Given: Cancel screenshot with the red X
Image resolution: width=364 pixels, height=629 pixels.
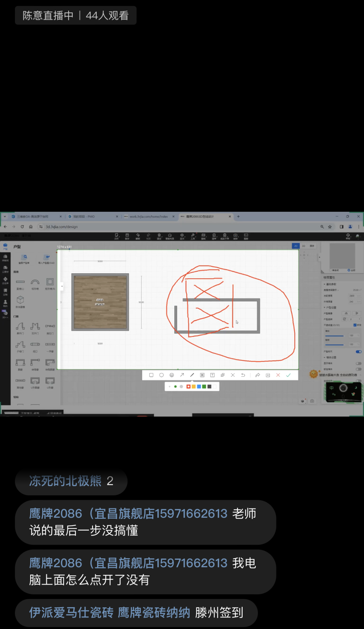Looking at the screenshot, I should pyautogui.click(x=278, y=375).
